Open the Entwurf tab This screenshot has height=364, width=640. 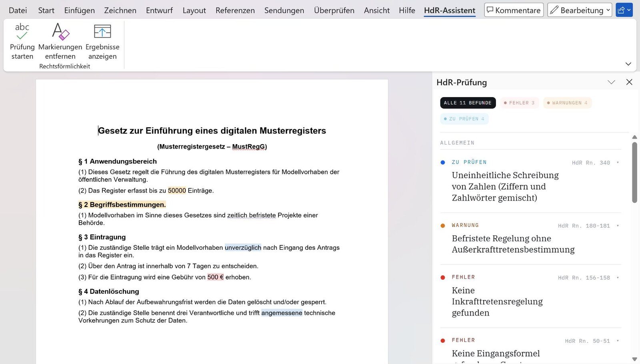160,10
